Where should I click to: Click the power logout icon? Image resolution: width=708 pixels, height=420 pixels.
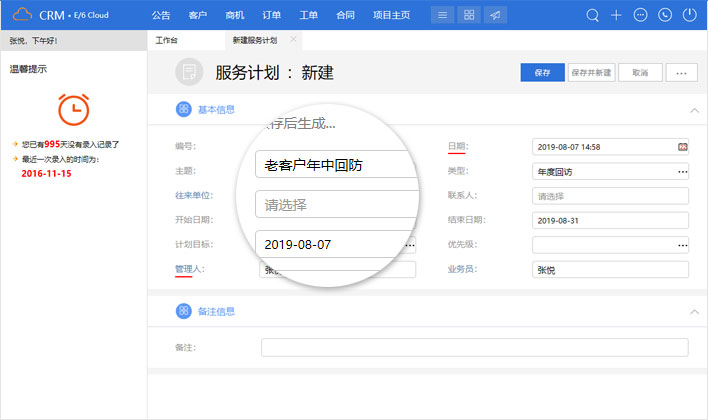689,15
